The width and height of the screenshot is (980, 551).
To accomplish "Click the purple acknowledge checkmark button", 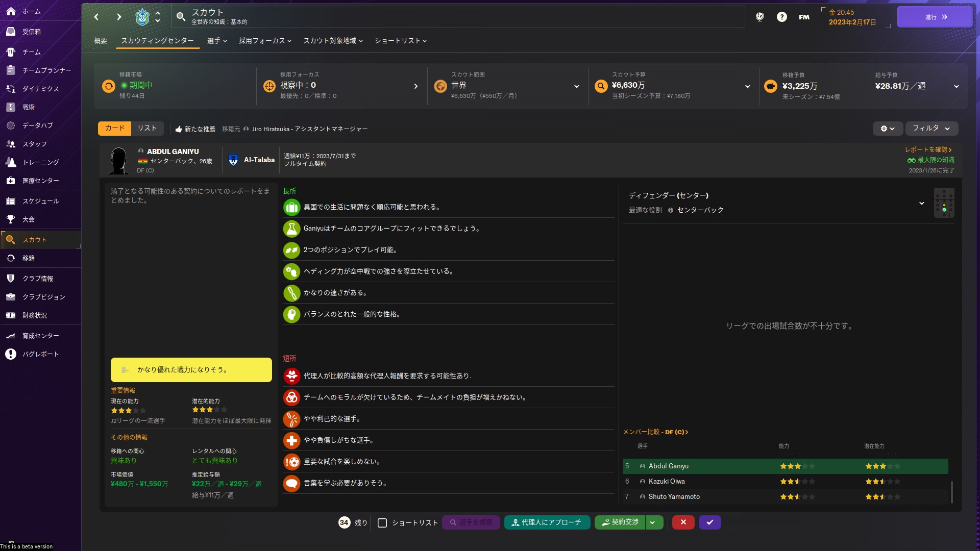I will 709,522.
